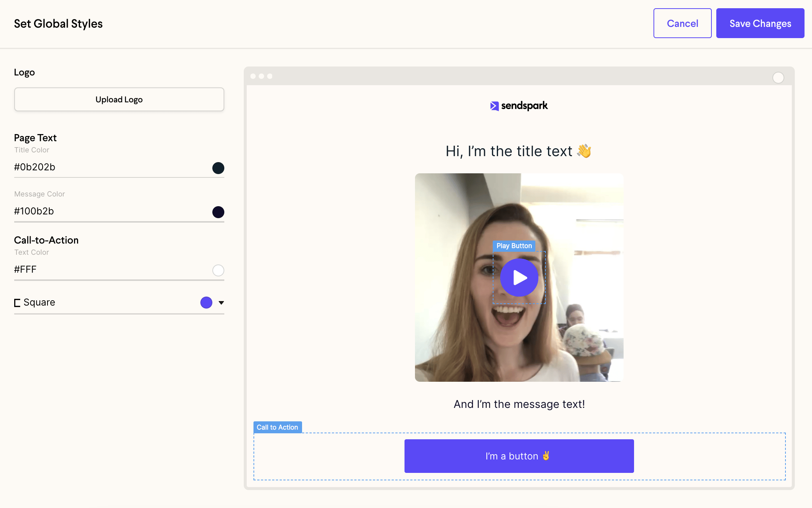Click the waving hand emoji in title
Image resolution: width=812 pixels, height=508 pixels.
[x=584, y=151]
